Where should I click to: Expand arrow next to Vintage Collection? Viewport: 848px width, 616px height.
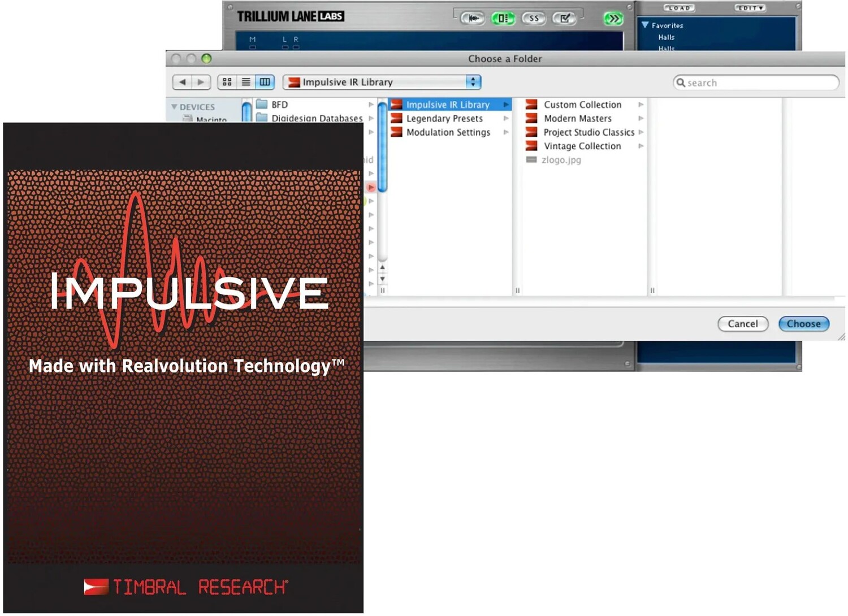click(641, 146)
